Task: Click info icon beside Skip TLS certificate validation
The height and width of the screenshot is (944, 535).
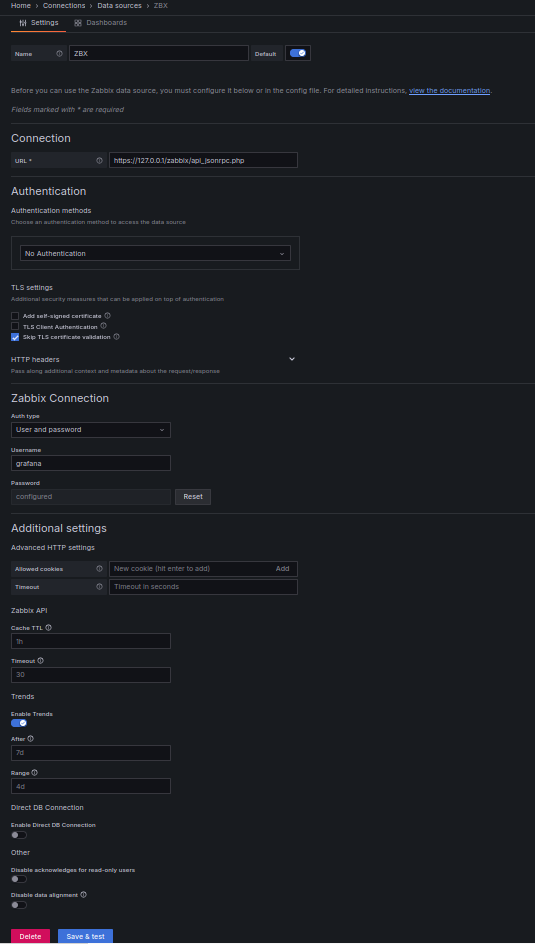Action: click(117, 337)
